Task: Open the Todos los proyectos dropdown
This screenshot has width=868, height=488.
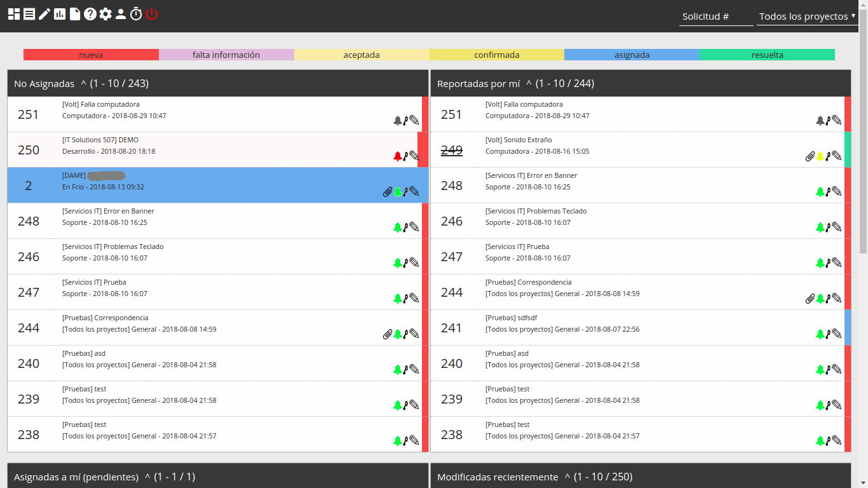Action: [806, 16]
